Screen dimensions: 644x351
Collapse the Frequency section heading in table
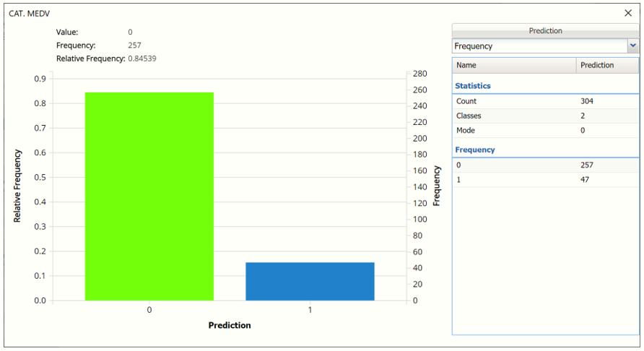475,149
